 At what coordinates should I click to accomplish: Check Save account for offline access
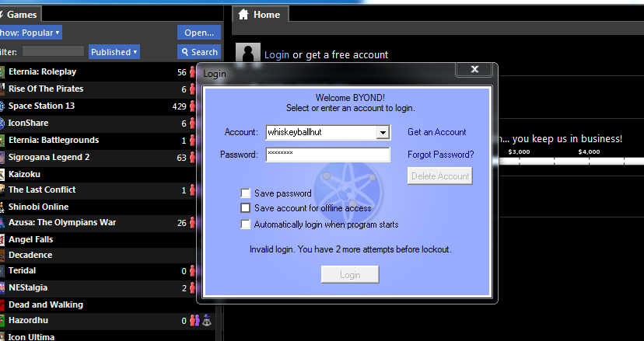(245, 207)
